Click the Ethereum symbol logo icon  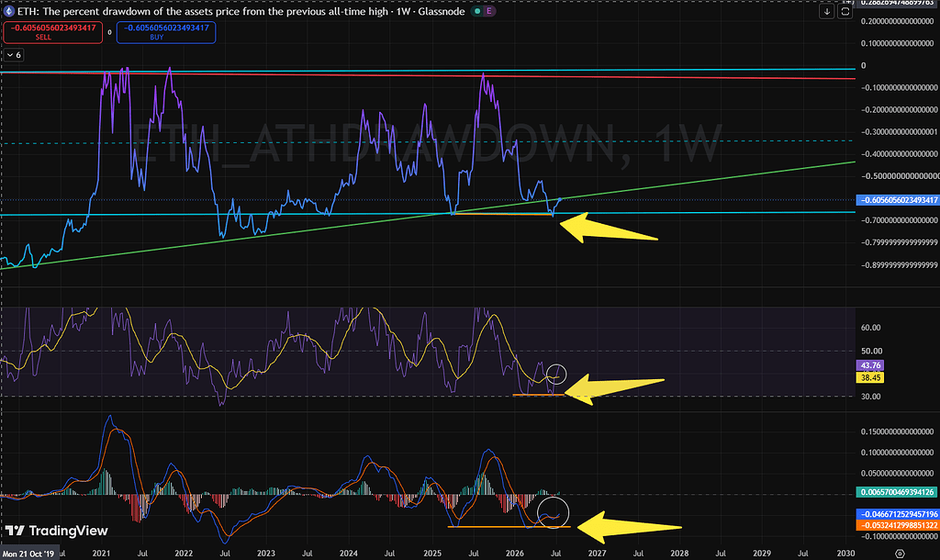click(9, 11)
